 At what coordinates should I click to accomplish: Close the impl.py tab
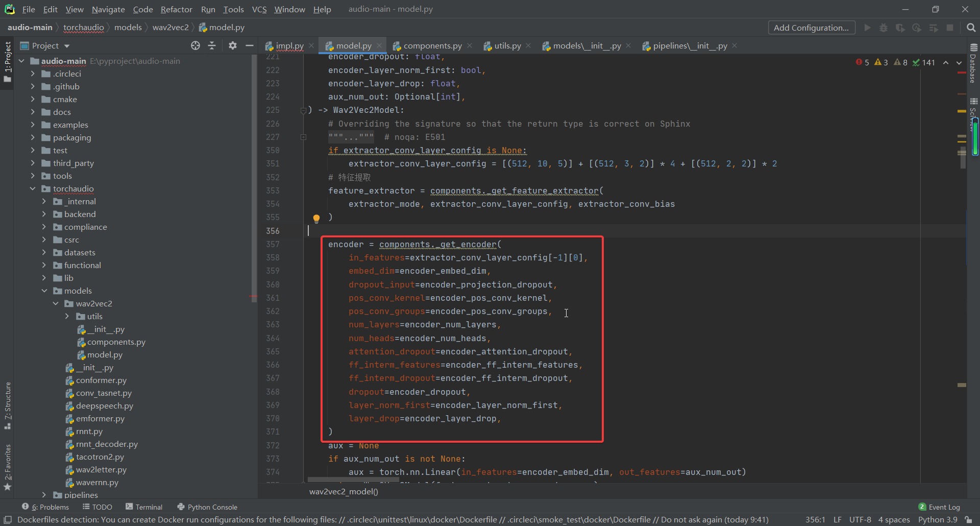[311, 45]
